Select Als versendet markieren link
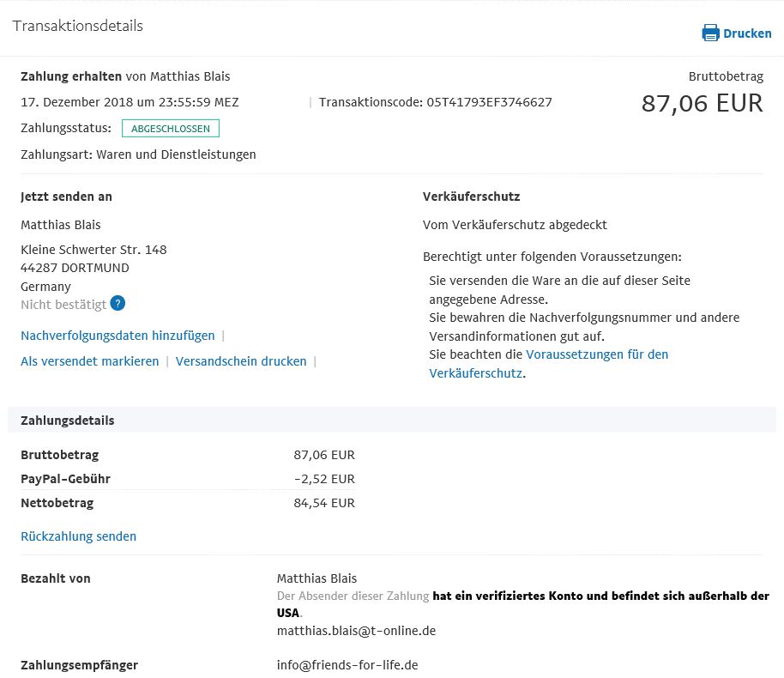Screen dimensions: 784x678 click(89, 361)
